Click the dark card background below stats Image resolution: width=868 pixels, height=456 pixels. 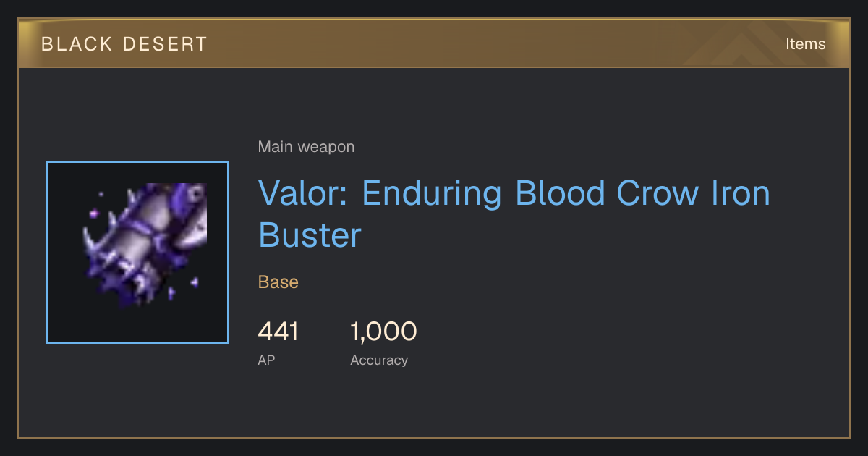click(x=434, y=405)
